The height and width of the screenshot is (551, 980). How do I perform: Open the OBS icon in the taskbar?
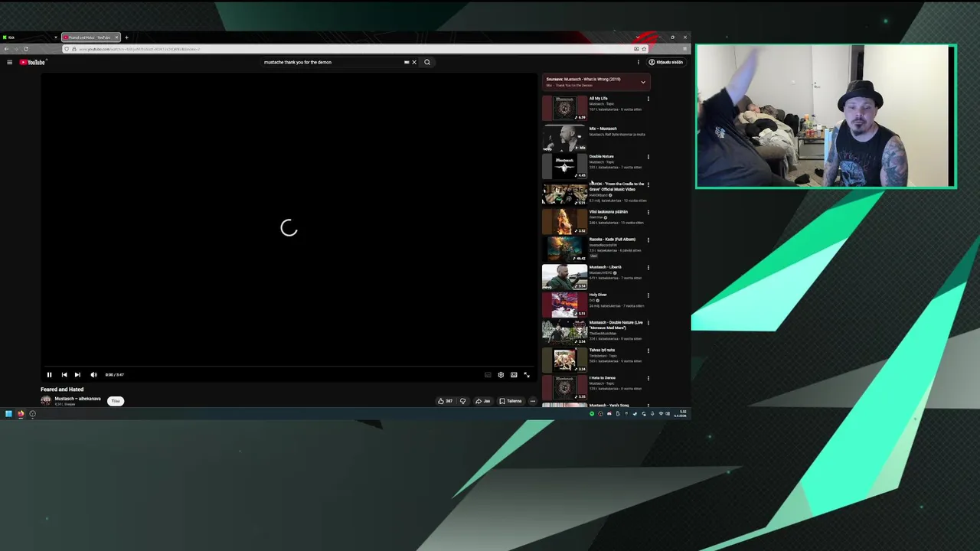[x=32, y=414]
